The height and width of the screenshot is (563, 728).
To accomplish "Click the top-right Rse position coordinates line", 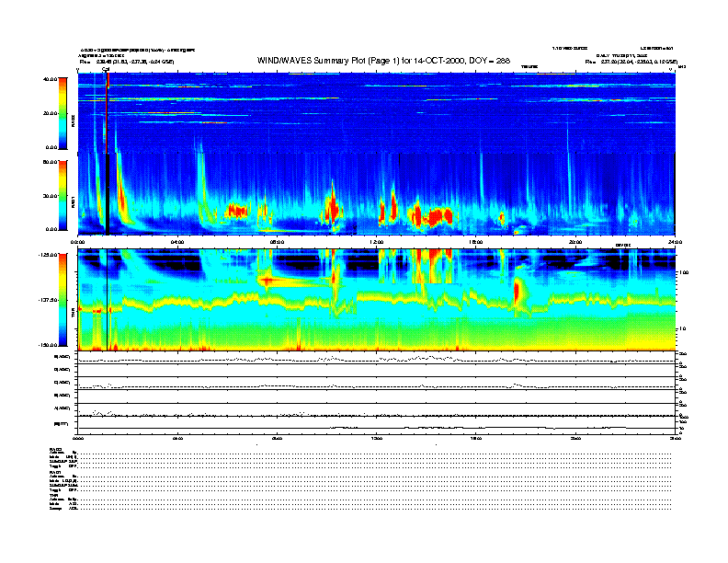I will (631, 62).
